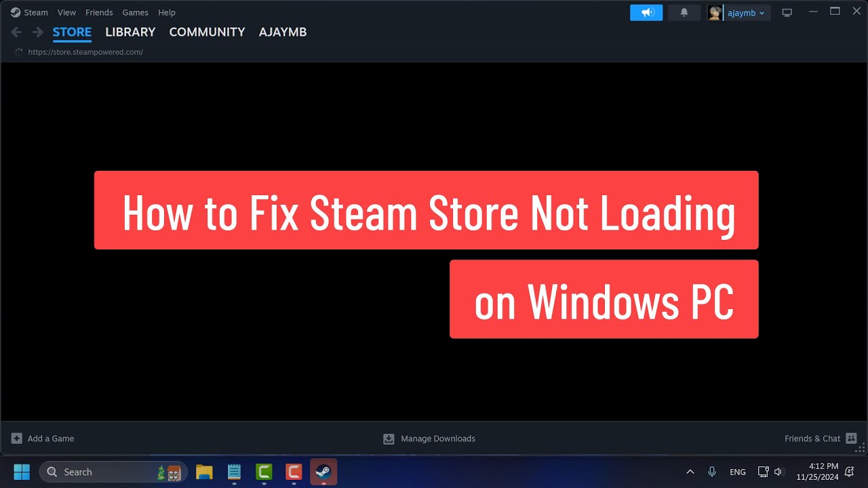Open Friends & Chat

click(812, 439)
